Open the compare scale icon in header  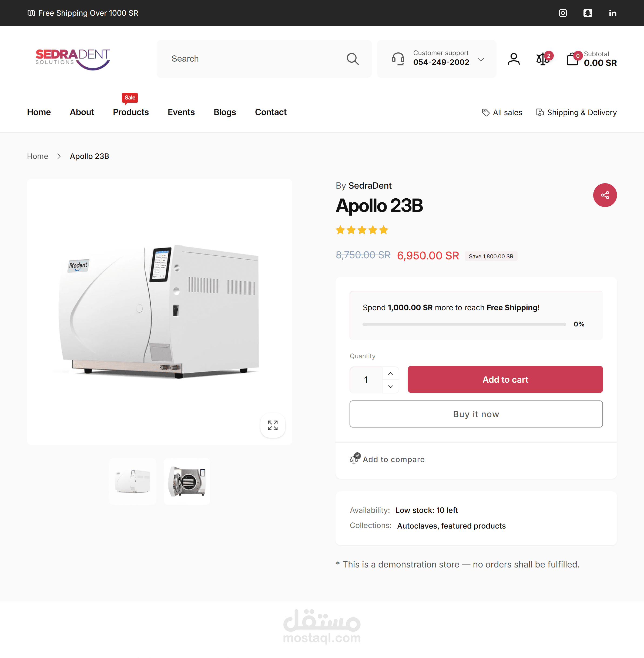pyautogui.click(x=543, y=59)
